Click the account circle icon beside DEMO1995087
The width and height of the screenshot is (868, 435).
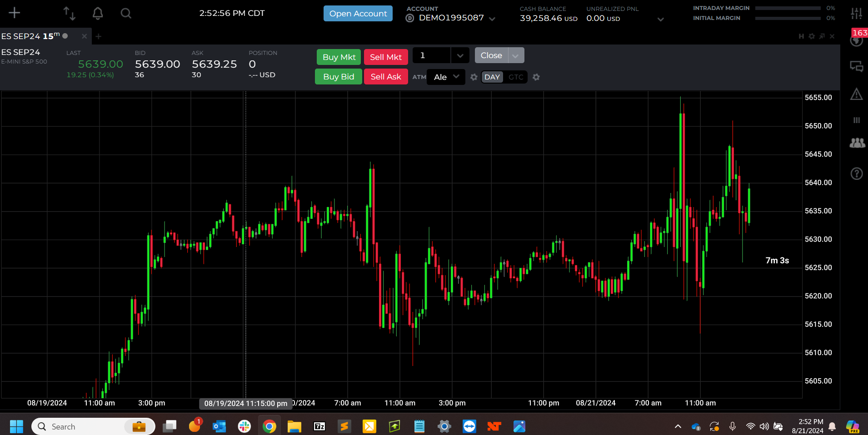point(410,18)
